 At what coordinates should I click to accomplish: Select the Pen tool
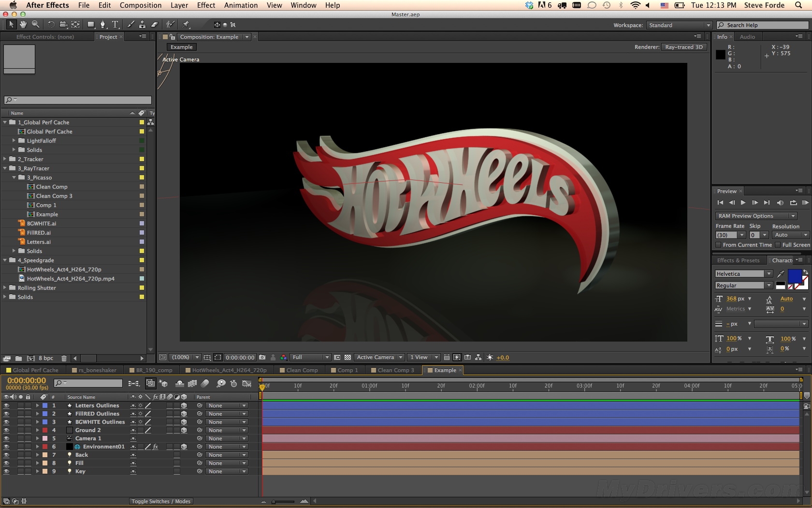102,24
